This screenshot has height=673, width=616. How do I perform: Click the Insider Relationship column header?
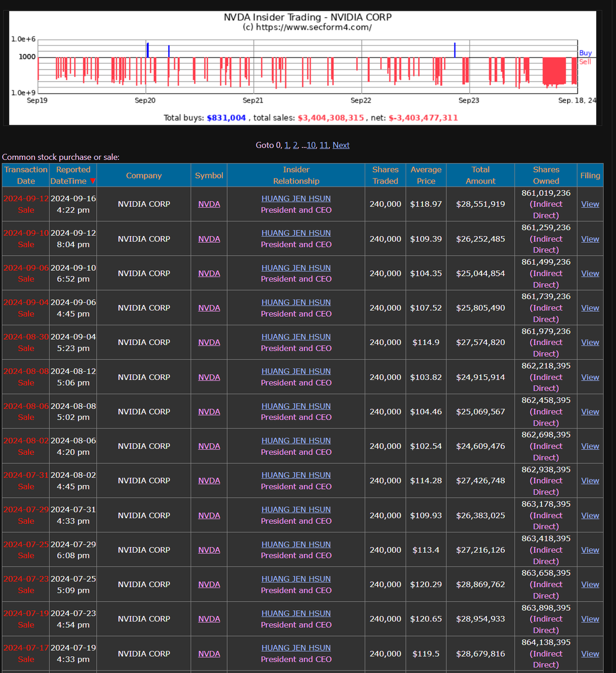click(296, 176)
